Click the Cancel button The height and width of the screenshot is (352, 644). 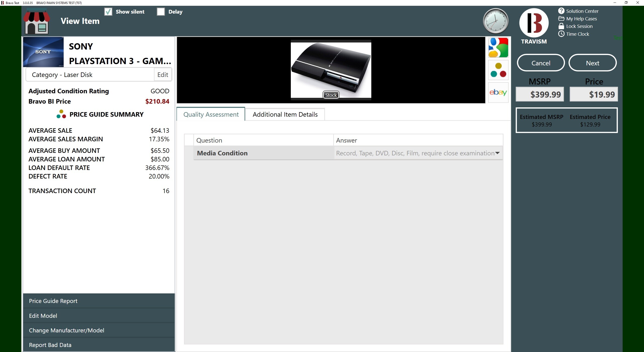(x=541, y=63)
